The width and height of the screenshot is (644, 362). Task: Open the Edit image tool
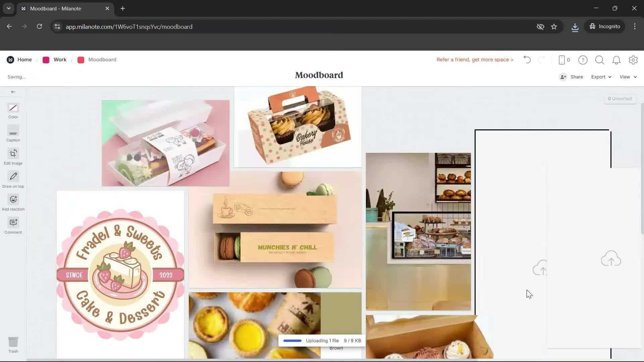[13, 154]
